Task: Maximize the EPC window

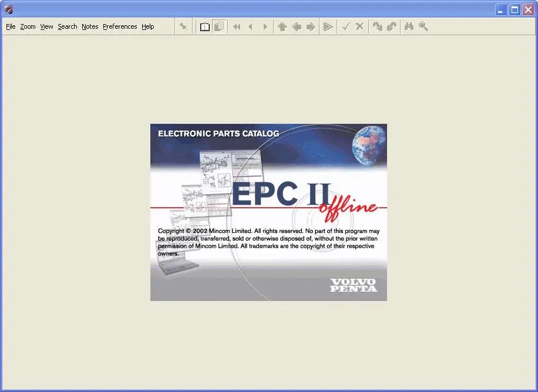Action: click(515, 9)
